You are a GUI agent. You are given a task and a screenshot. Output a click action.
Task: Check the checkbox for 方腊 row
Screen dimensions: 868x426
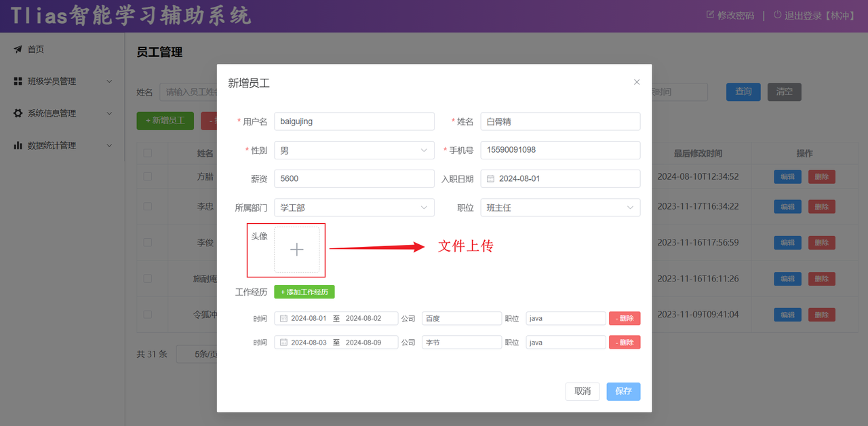click(x=147, y=176)
